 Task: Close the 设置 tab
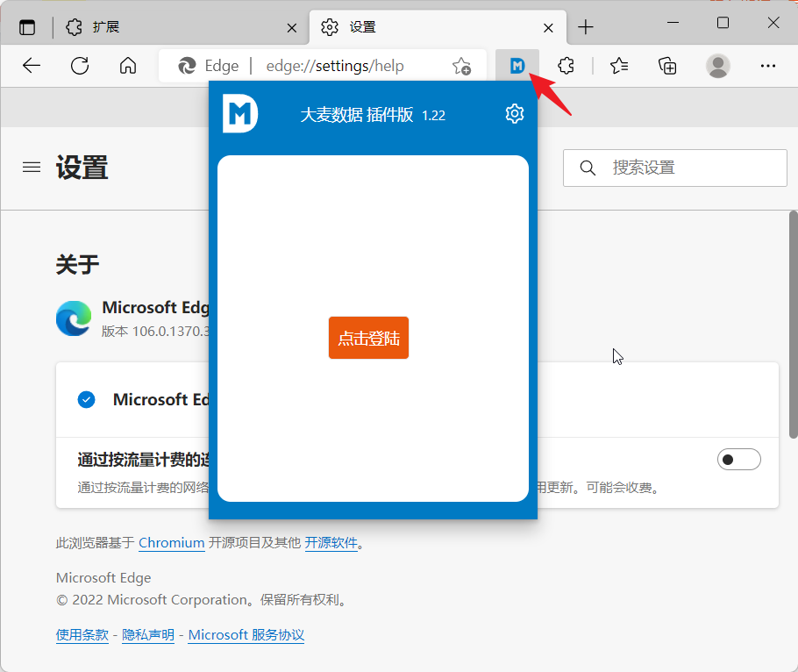(x=548, y=27)
